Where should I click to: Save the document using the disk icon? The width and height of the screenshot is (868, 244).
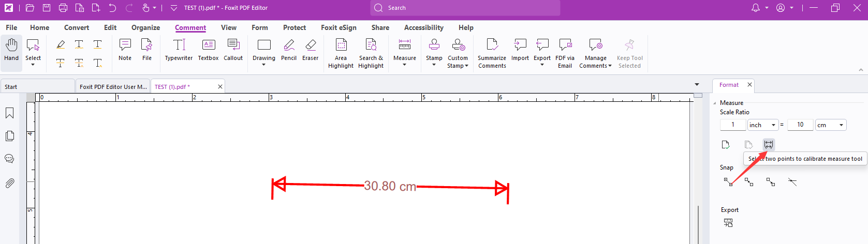[x=47, y=8]
